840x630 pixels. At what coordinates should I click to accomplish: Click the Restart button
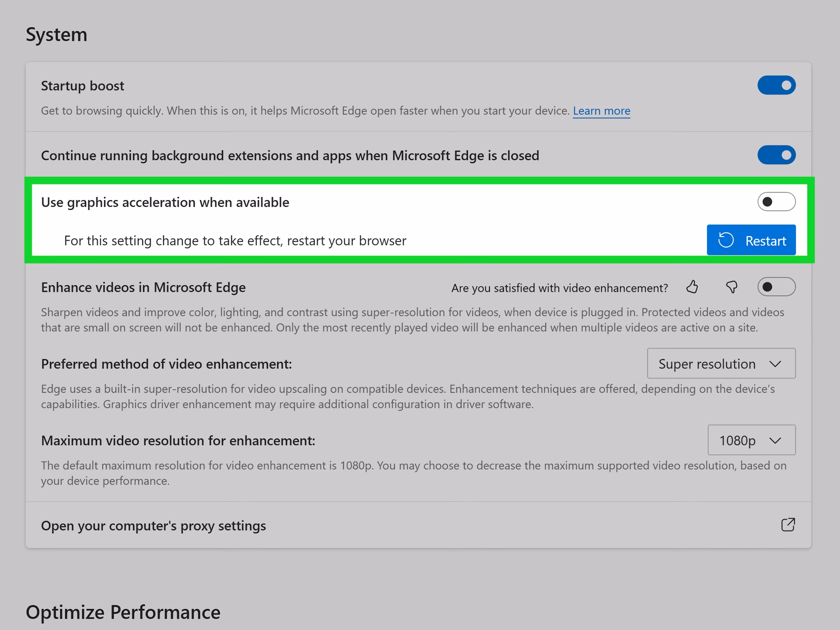(751, 240)
